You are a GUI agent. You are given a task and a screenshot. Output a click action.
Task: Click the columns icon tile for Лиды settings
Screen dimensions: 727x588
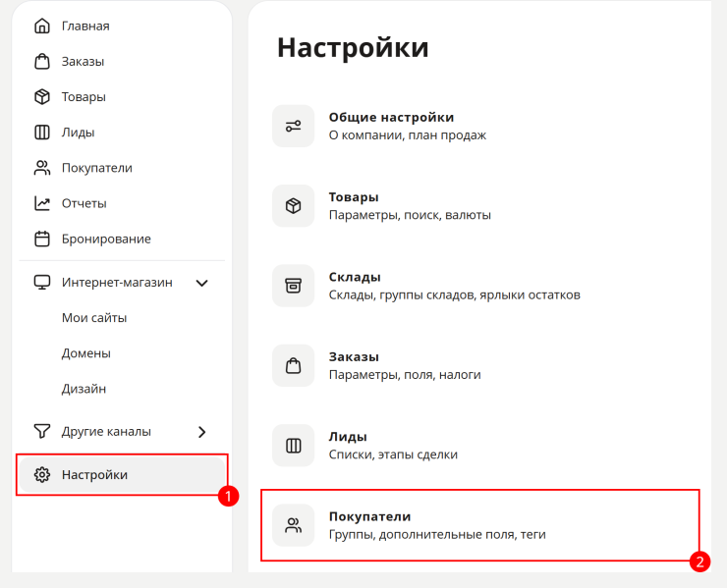293,446
